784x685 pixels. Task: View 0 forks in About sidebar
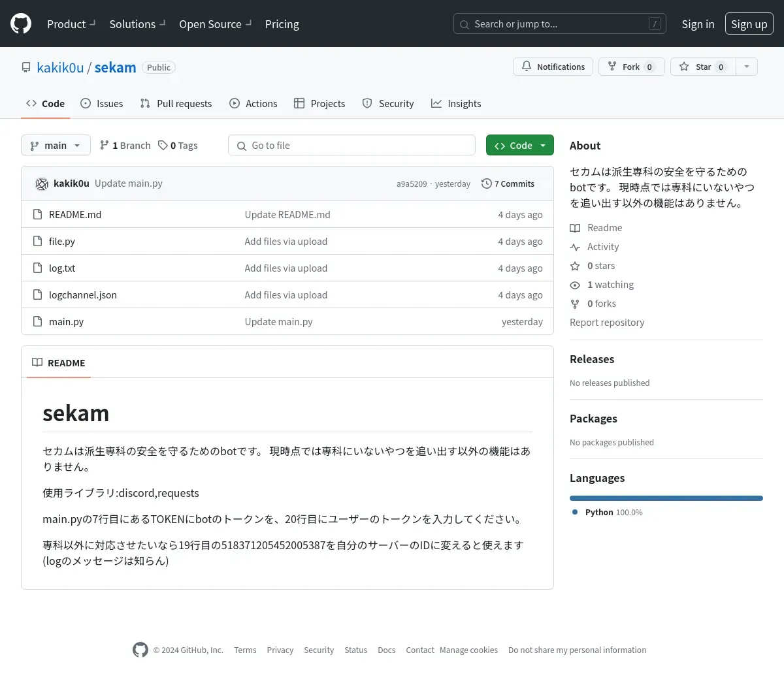coord(593,304)
